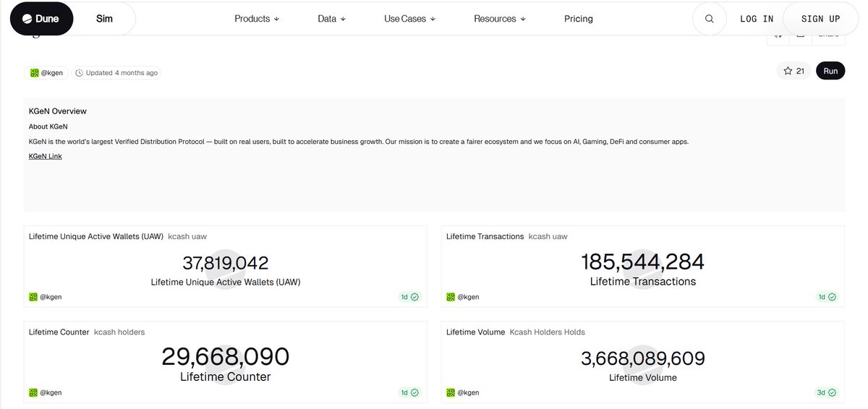Screen dimensions: 868x409
Task: Open the Pricing page
Action: tap(579, 19)
